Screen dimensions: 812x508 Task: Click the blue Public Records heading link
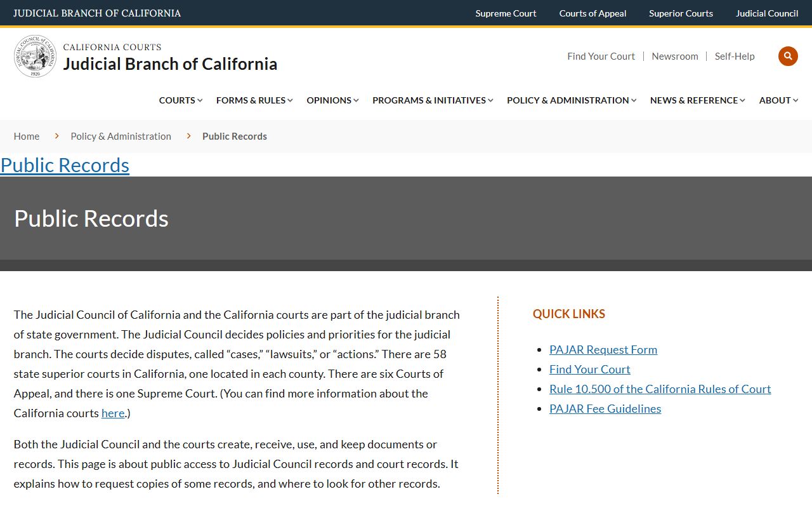pos(65,165)
